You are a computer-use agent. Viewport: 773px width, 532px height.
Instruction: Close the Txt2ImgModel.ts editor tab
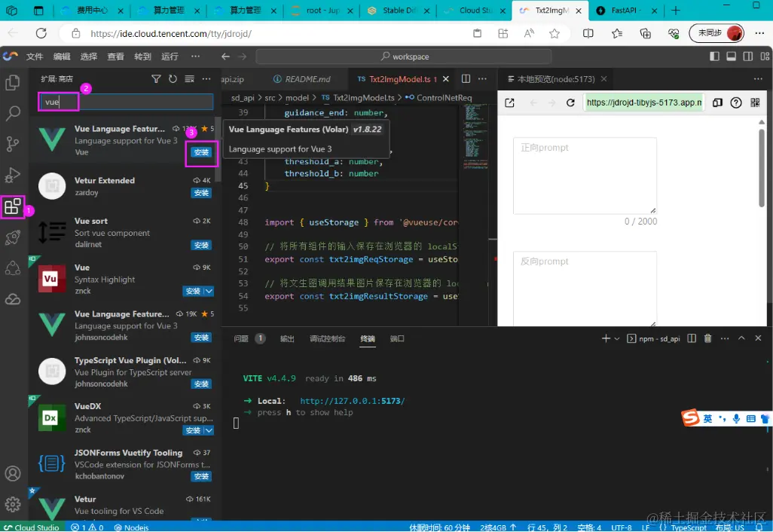click(x=446, y=79)
